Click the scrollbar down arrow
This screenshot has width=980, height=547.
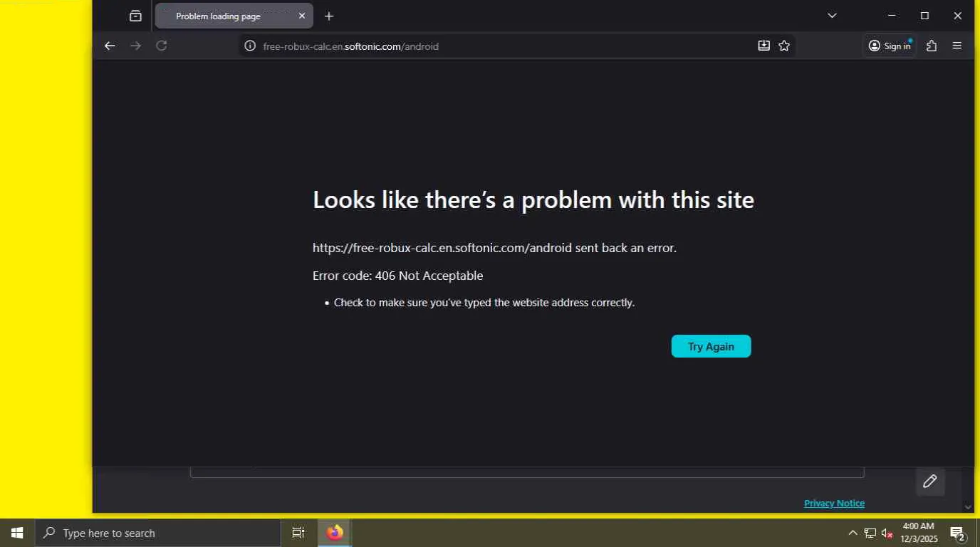click(x=968, y=506)
